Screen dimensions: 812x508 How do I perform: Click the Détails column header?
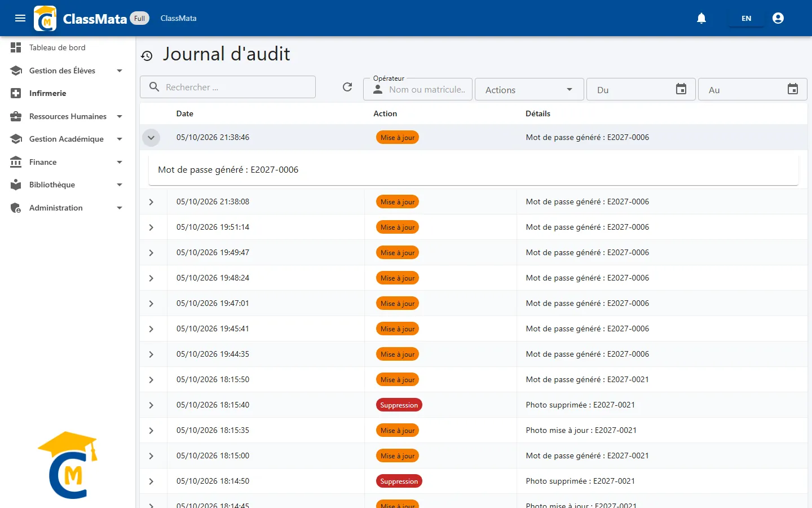(x=538, y=113)
